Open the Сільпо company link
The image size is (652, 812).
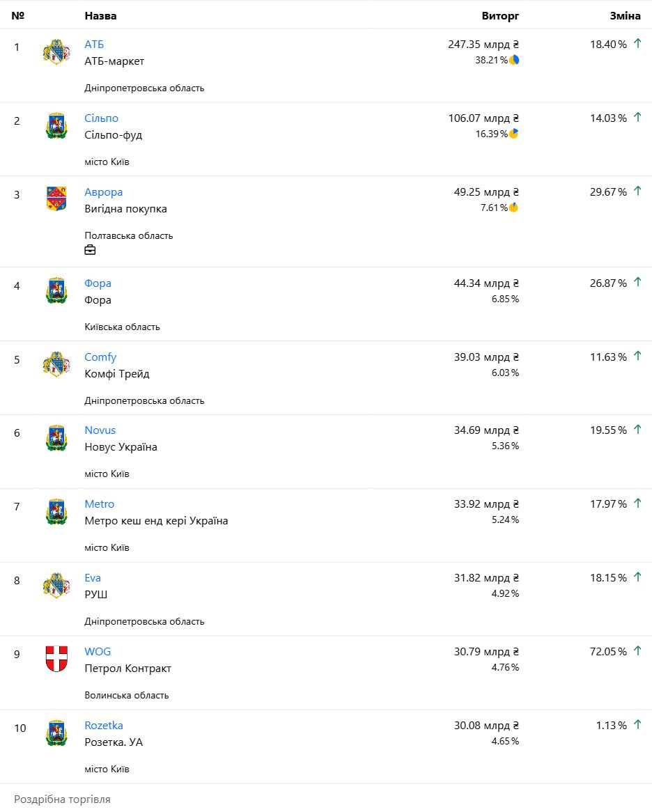click(x=102, y=118)
